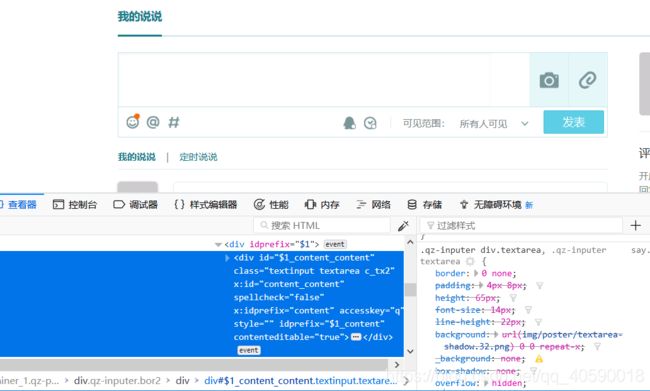Screen dimensions: 650x391
Task: Click breadcrumb div#$1_content_content.textinput
Action: pyautogui.click(x=301, y=381)
